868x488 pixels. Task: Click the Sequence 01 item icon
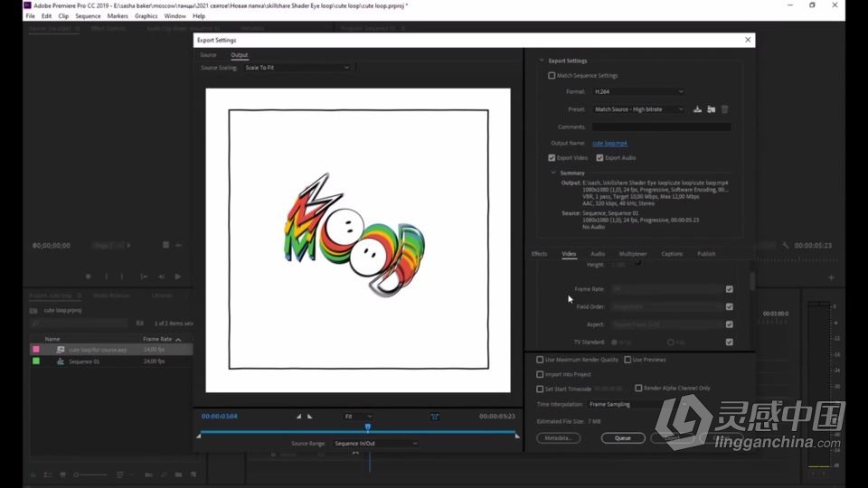click(x=61, y=361)
